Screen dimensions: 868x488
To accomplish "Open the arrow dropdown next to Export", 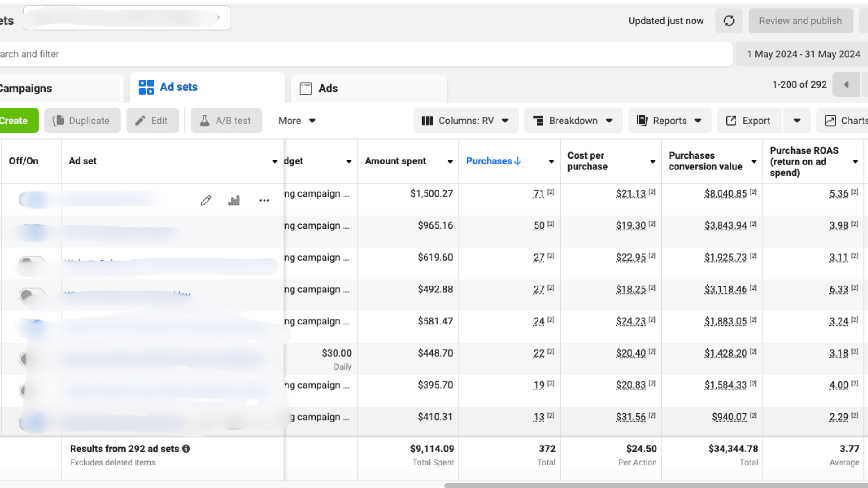I will [x=797, y=121].
